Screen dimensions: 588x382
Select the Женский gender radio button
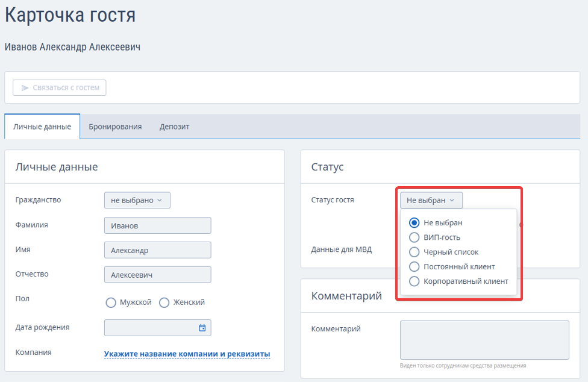(164, 302)
